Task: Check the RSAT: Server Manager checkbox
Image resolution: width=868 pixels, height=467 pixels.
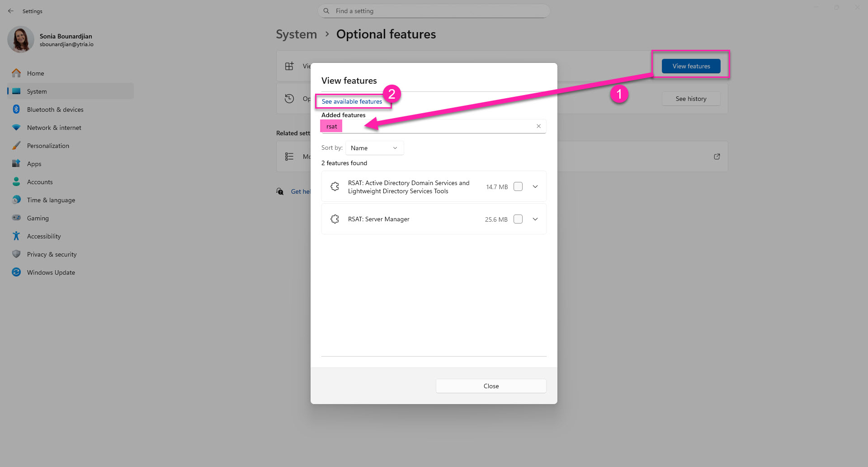Action: click(518, 219)
